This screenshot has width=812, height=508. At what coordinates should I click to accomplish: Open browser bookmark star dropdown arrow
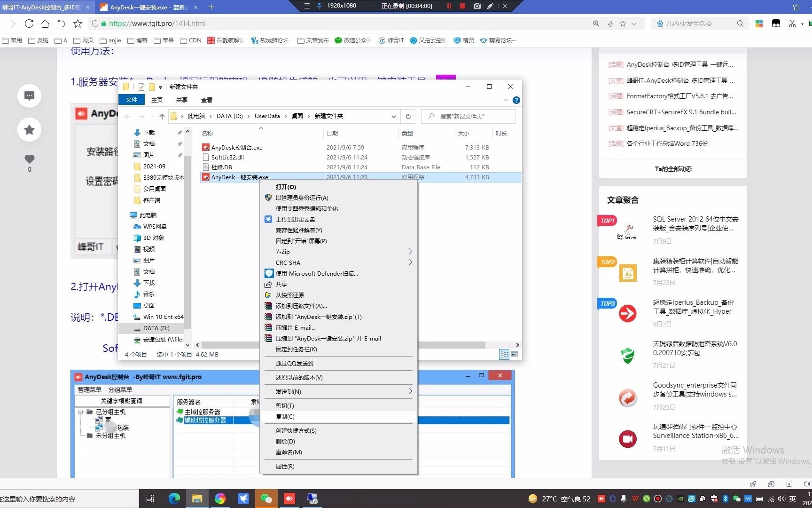[x=634, y=24]
